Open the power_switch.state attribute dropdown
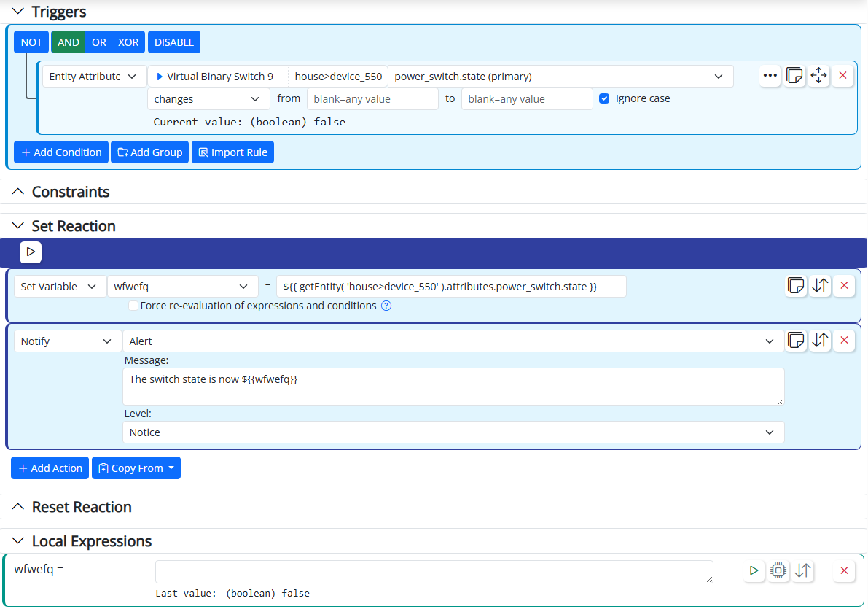This screenshot has height=609, width=868. 560,77
